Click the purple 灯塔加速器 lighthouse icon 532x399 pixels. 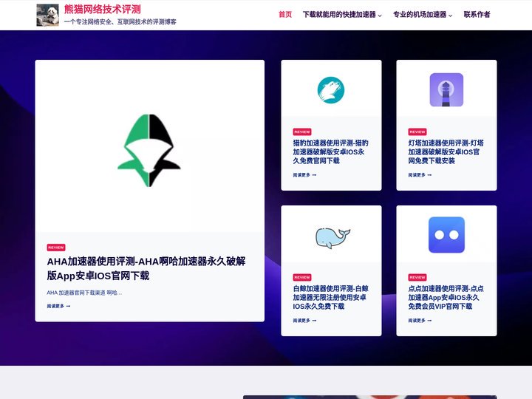coord(446,90)
